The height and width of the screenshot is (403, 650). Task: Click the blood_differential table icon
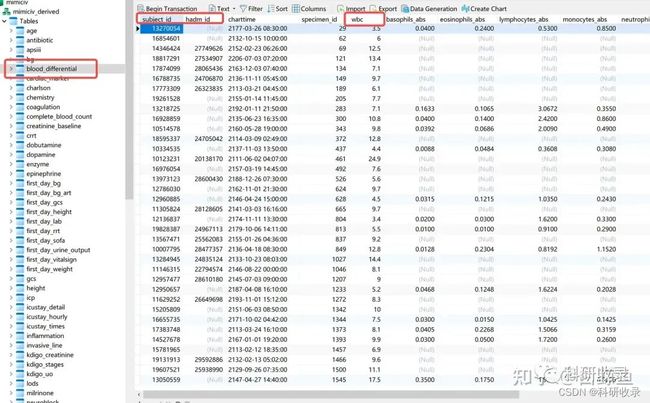pos(20,69)
